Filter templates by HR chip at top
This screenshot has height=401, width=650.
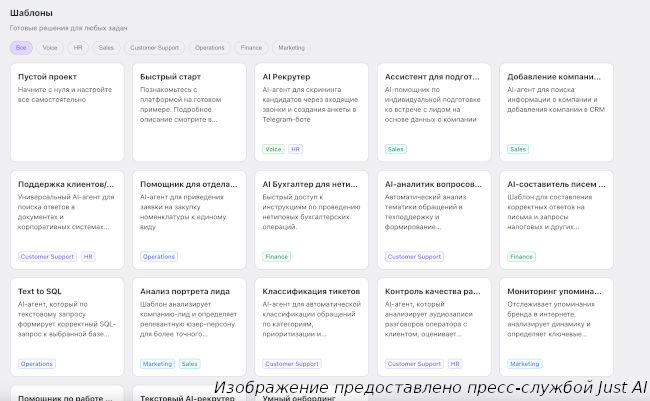[x=78, y=47]
